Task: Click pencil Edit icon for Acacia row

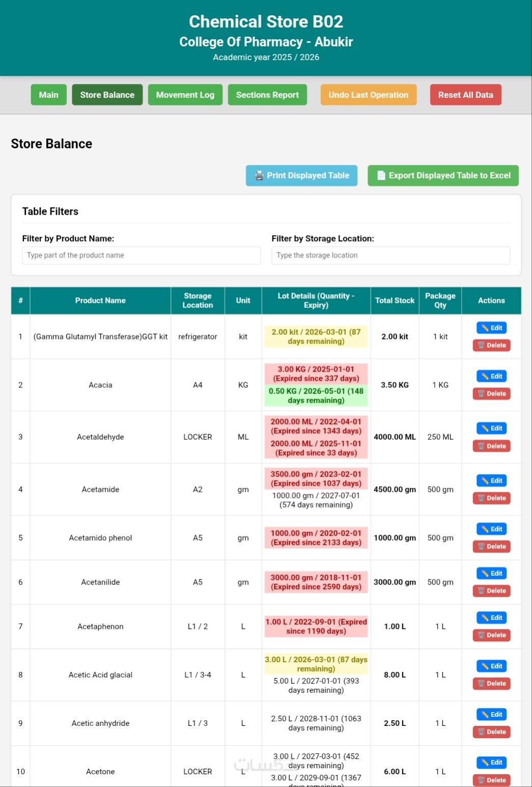Action: (x=485, y=376)
